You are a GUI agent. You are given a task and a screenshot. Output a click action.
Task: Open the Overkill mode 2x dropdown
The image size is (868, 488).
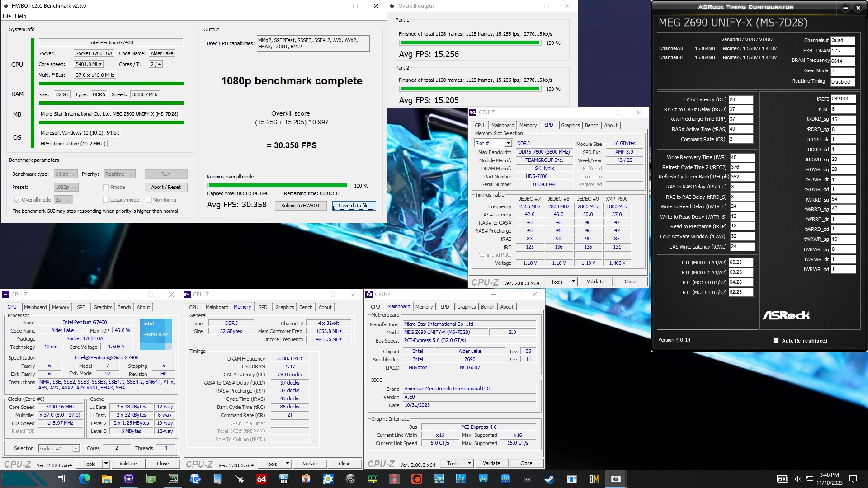coord(63,200)
